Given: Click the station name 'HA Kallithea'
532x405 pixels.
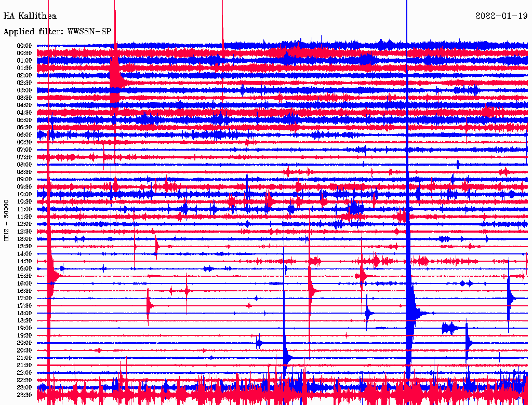Looking at the screenshot, I should (x=30, y=16).
